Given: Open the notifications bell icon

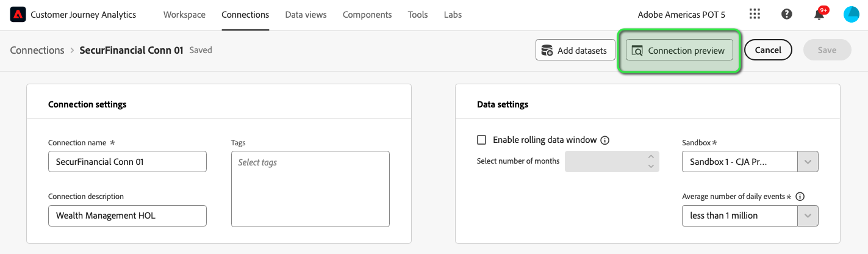Looking at the screenshot, I should click(x=819, y=15).
